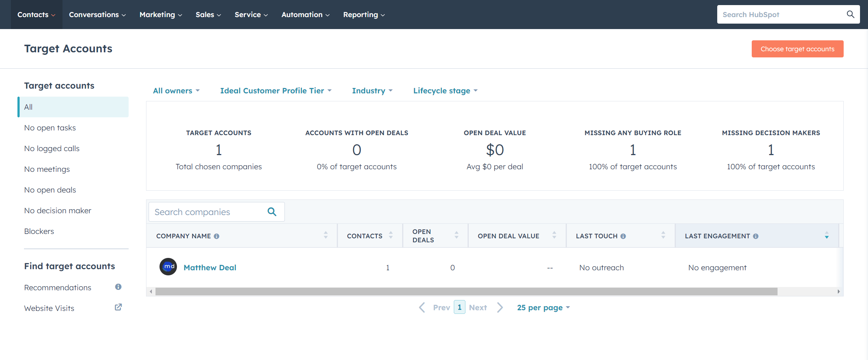The image size is (868, 360).
Task: Toggle sorting on the Contacts column
Action: pos(391,235)
